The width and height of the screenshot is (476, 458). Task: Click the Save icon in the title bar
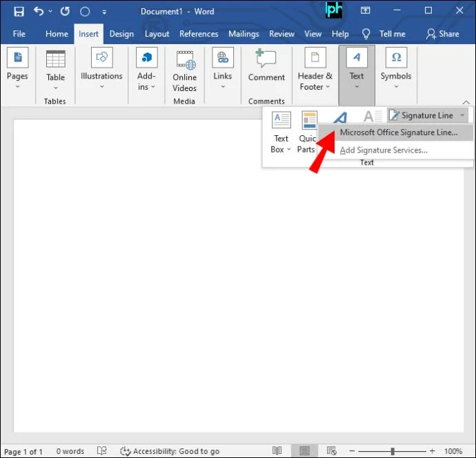pos(19,12)
